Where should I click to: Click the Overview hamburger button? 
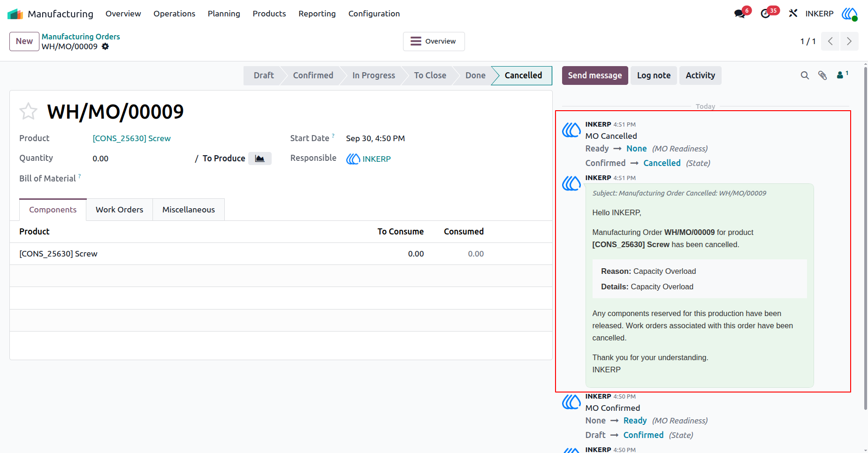pos(434,41)
